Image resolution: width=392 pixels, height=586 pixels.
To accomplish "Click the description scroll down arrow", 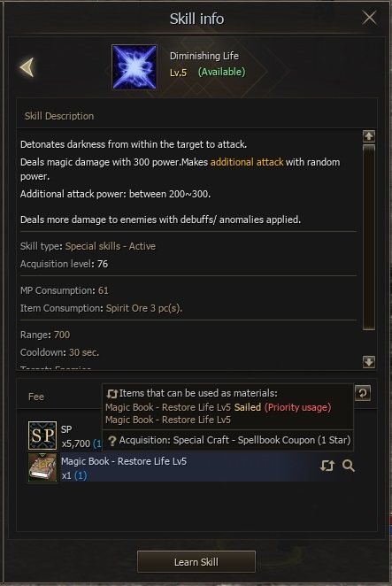I will click(x=369, y=362).
